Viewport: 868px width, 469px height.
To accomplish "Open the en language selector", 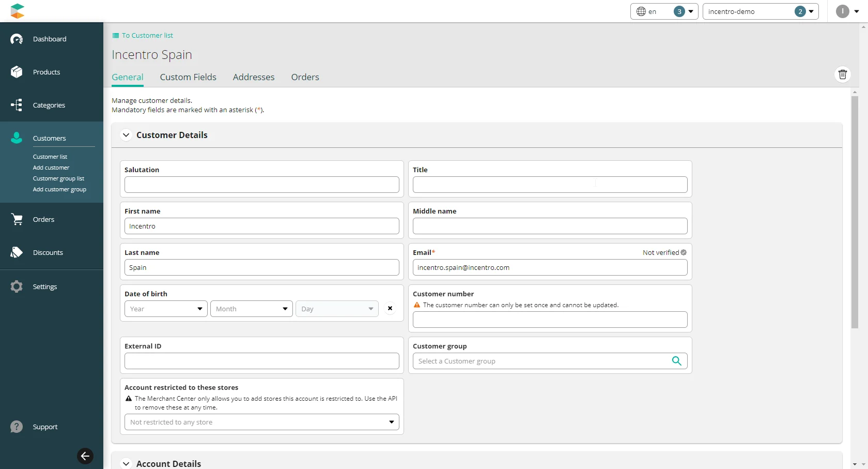I will (664, 11).
